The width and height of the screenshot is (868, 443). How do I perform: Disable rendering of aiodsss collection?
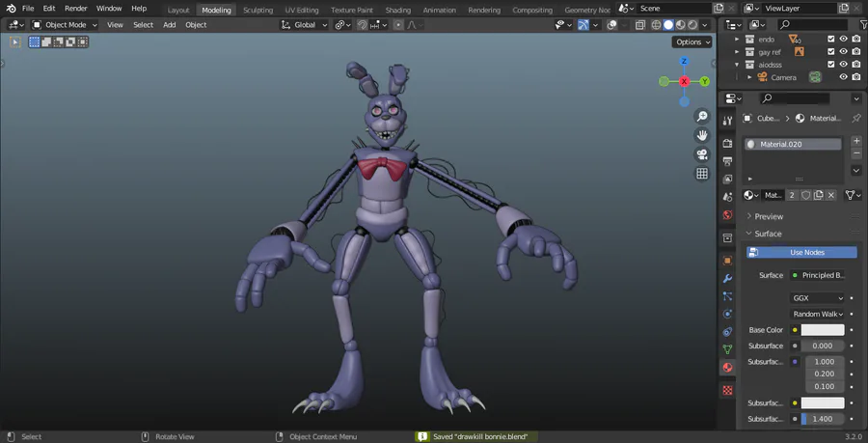[x=856, y=65]
